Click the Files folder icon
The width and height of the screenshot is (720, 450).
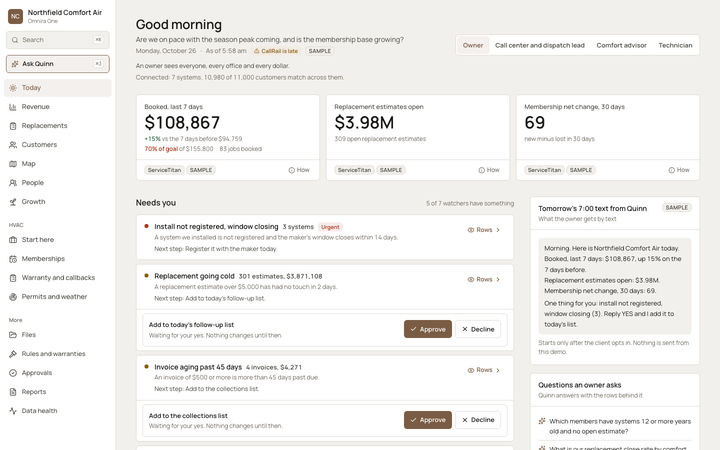click(13, 335)
